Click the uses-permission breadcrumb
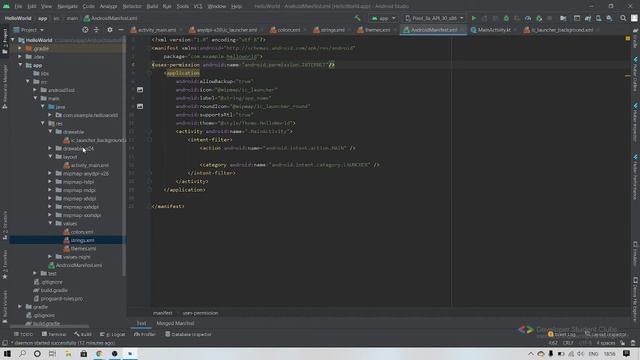This screenshot has width=640, height=360. coord(200,313)
